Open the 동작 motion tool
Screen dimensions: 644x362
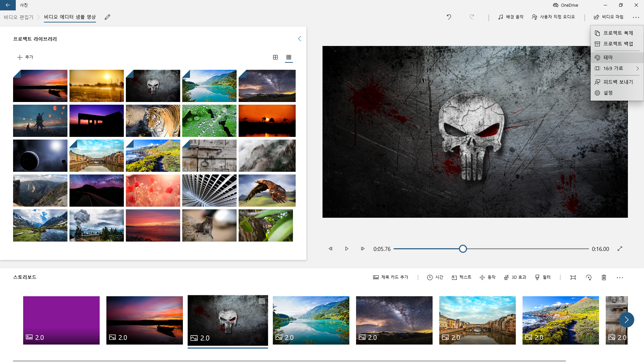tap(487, 277)
